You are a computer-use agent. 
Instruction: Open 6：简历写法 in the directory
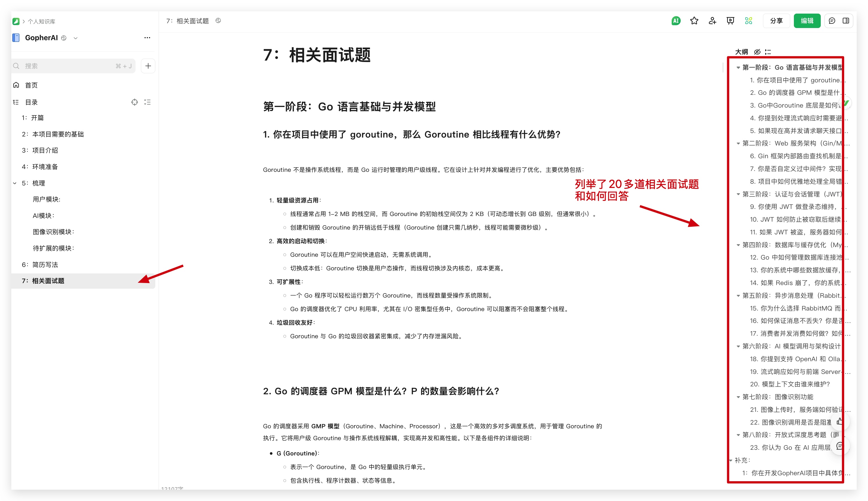[40, 265]
